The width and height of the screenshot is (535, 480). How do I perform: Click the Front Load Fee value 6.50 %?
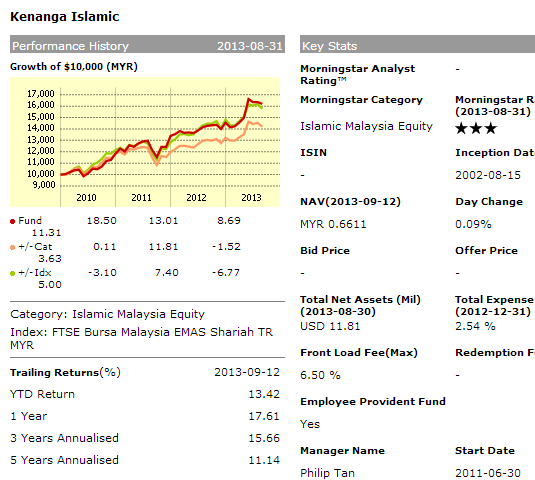coord(320,375)
